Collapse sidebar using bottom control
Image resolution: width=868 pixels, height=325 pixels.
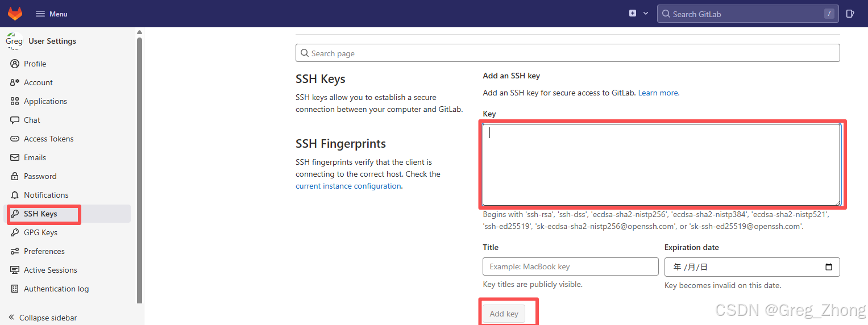[43, 318]
